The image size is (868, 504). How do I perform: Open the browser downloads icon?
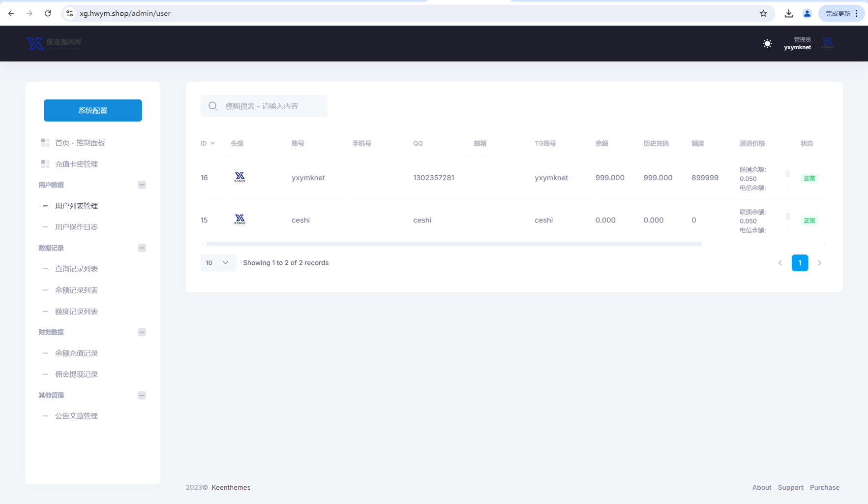point(788,13)
